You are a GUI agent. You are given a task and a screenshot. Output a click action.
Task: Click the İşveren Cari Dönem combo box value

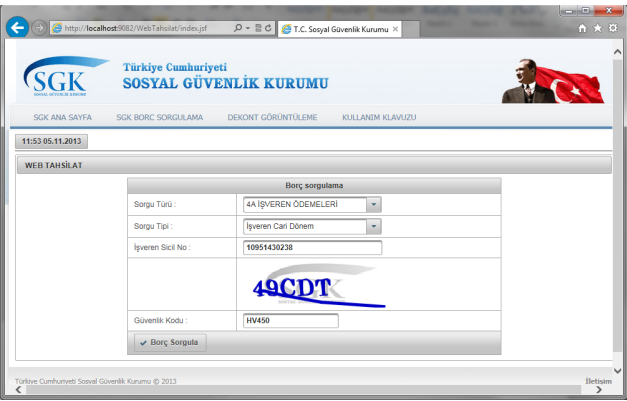(305, 226)
